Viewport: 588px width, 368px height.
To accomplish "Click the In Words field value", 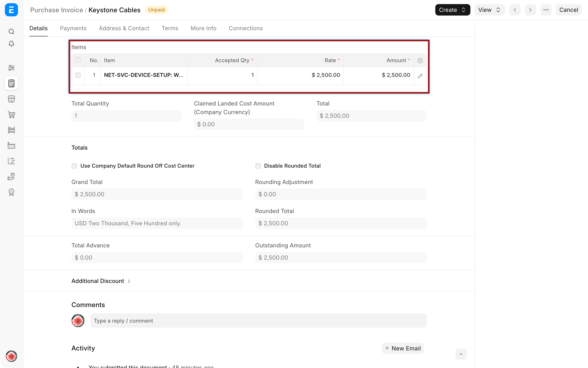I will tap(157, 223).
